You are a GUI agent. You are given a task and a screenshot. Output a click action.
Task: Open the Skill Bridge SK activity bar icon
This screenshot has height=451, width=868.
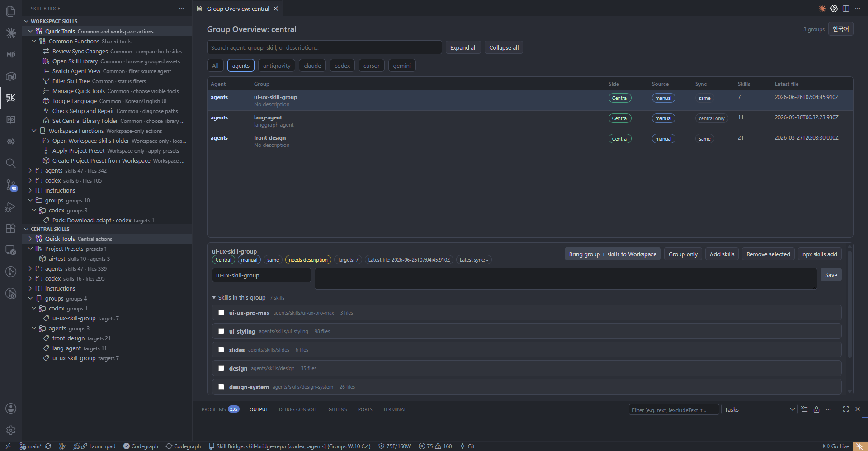click(11, 98)
